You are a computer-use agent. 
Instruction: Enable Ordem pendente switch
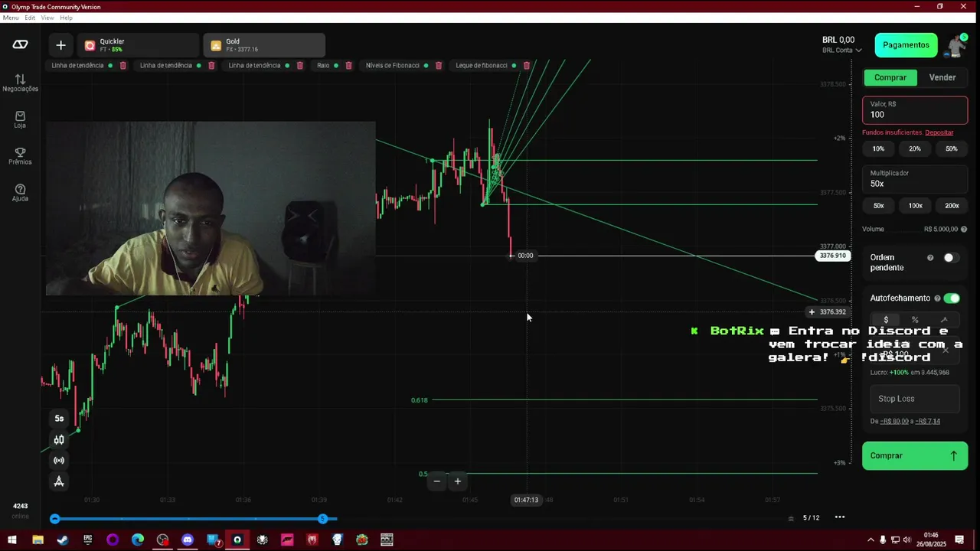click(x=950, y=258)
